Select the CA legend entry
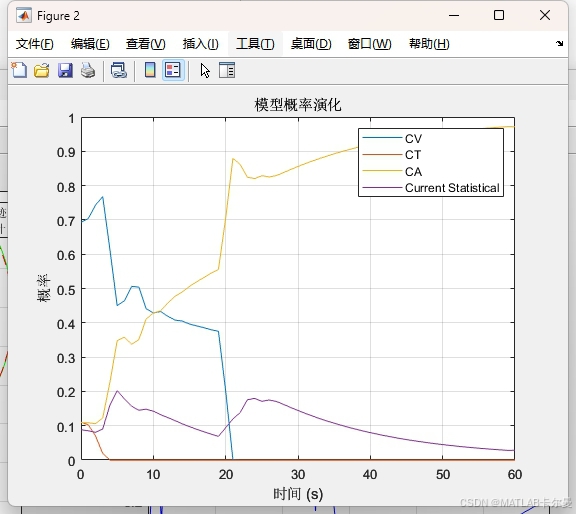The width and height of the screenshot is (576, 514). pyautogui.click(x=392, y=172)
